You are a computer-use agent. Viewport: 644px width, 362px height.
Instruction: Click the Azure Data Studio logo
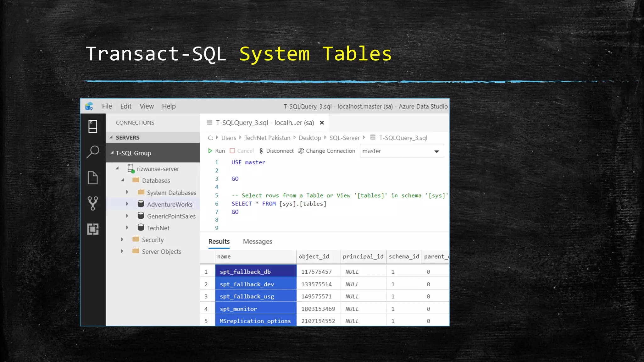coord(89,106)
